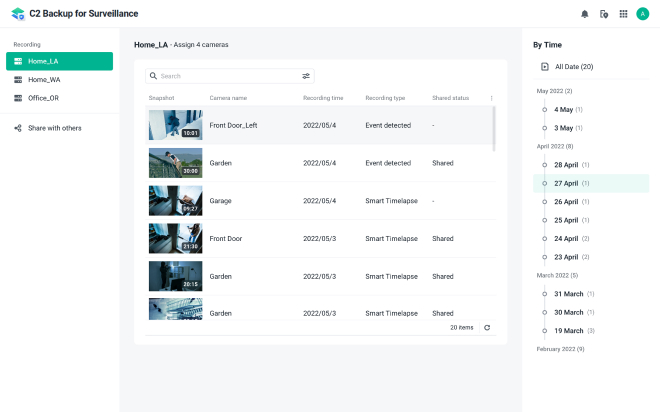Refresh the recordings list
Viewport: 660px width, 412px height.
coord(487,327)
